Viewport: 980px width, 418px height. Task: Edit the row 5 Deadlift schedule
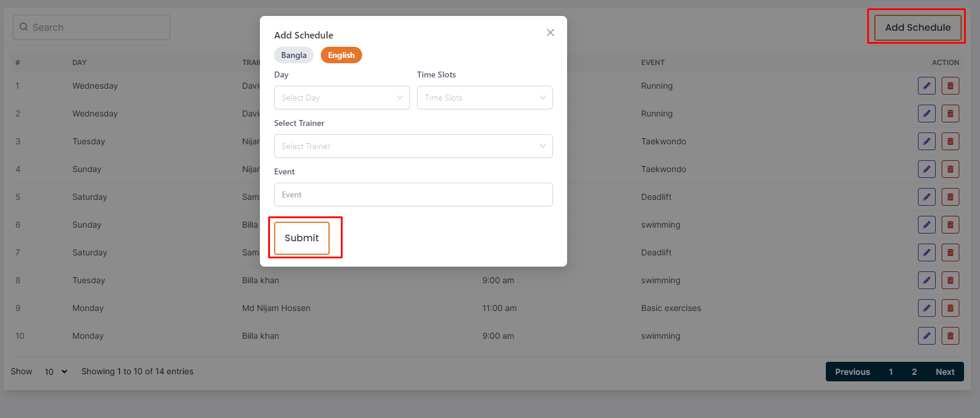click(926, 197)
